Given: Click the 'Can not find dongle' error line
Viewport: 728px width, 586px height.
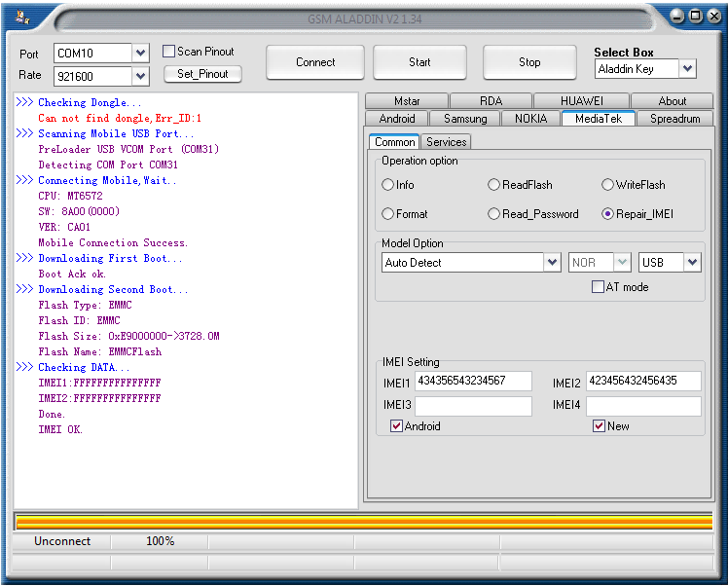Looking at the screenshot, I should click(120, 118).
